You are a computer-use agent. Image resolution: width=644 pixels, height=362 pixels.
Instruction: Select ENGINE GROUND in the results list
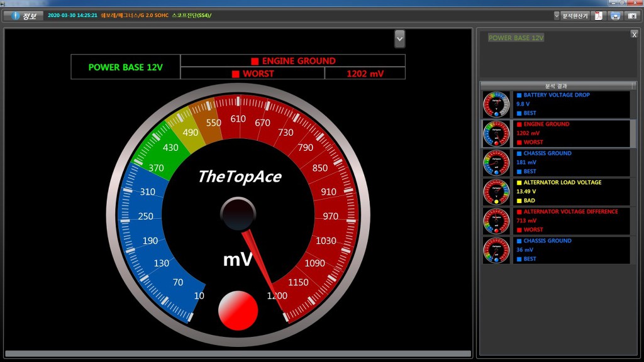(x=547, y=124)
